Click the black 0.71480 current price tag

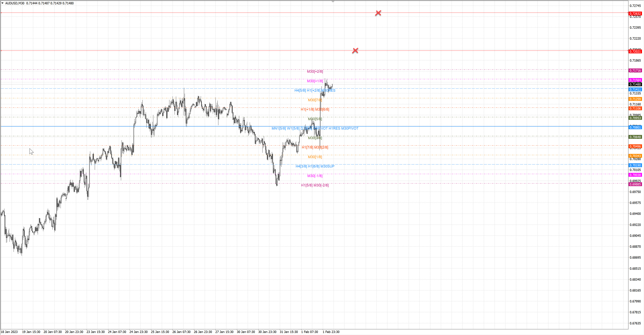(x=635, y=85)
